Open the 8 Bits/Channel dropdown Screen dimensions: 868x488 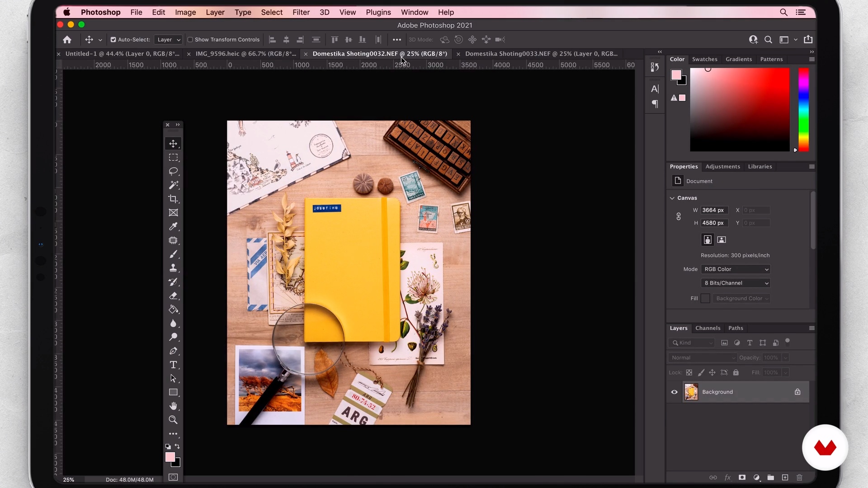[x=736, y=283]
